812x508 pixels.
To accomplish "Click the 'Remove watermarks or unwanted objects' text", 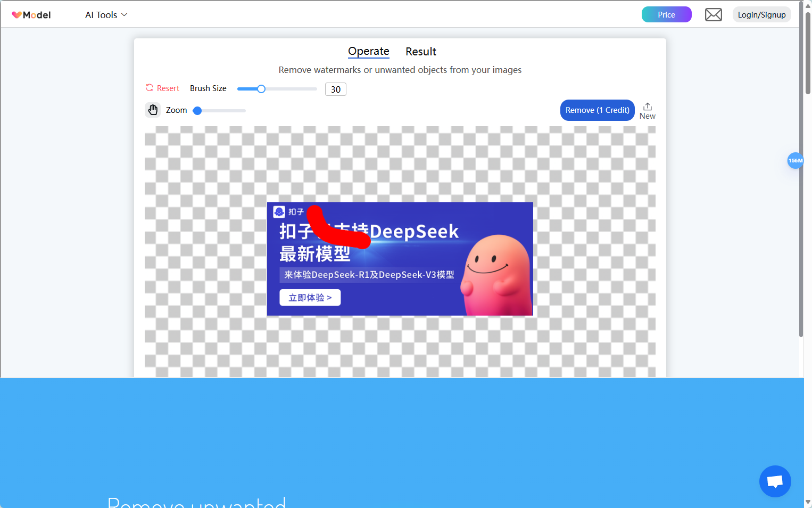I will click(x=400, y=70).
